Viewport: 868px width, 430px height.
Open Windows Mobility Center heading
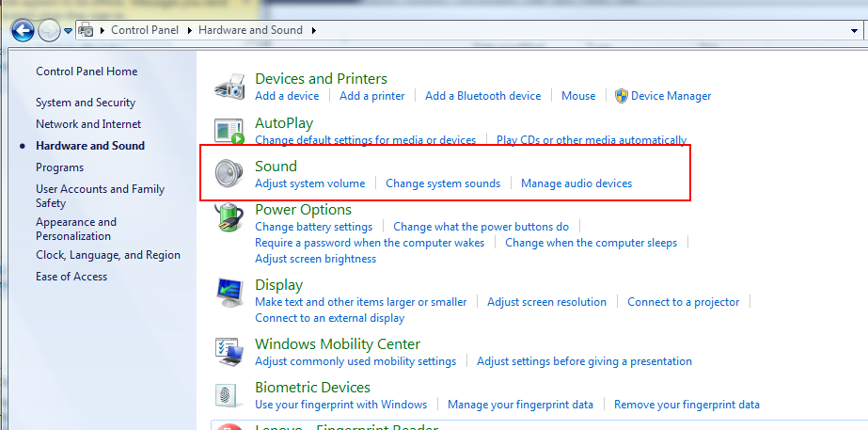338,344
